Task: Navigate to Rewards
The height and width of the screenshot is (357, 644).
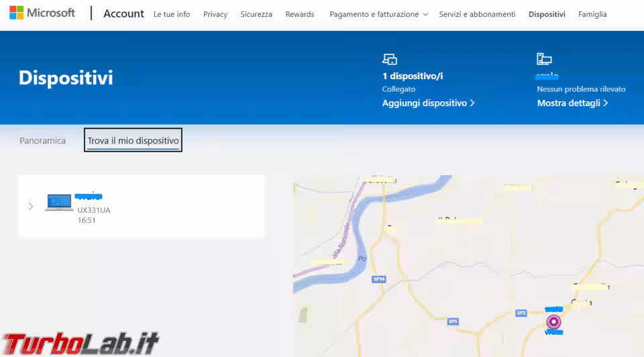Action: (299, 14)
